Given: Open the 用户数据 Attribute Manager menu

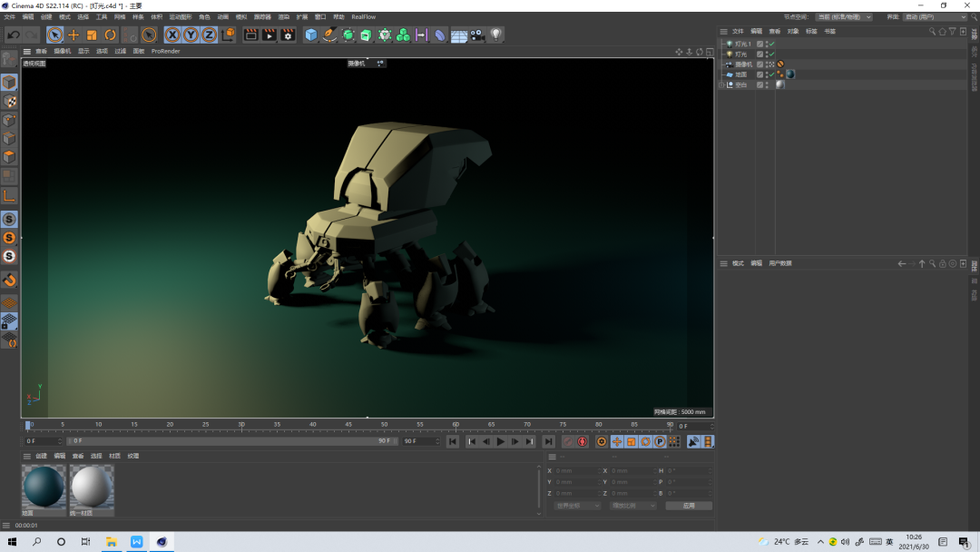Looking at the screenshot, I should tap(780, 264).
